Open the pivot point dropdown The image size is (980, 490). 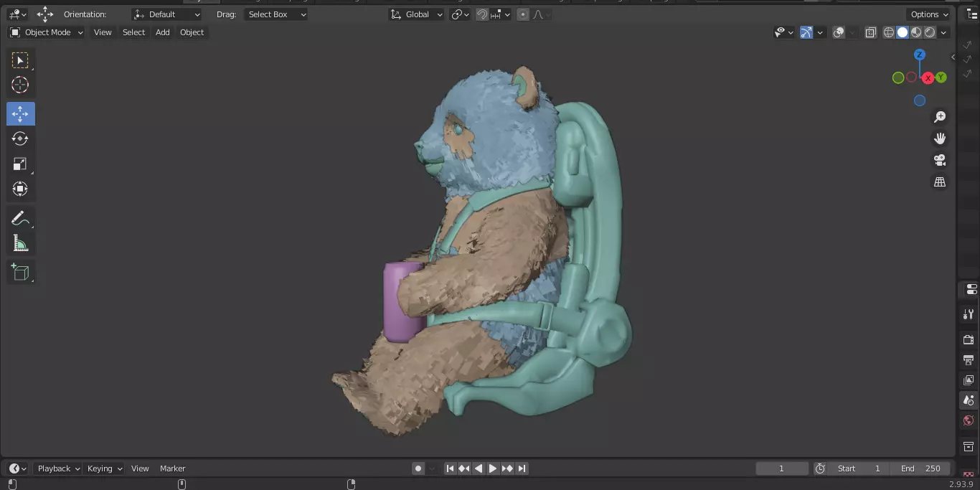[460, 14]
